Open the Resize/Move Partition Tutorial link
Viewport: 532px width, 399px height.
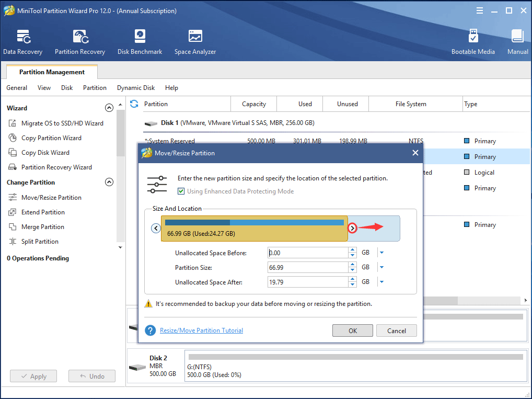click(x=201, y=330)
